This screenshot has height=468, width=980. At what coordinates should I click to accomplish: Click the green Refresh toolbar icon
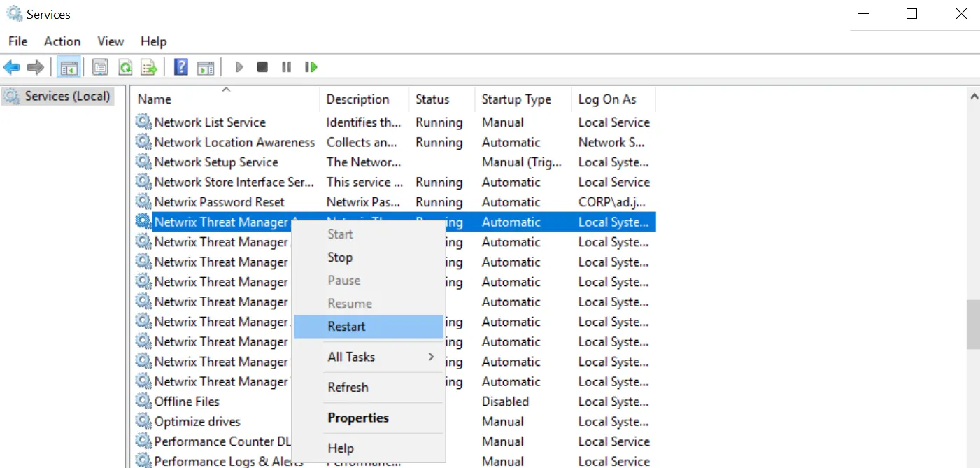pos(125,67)
